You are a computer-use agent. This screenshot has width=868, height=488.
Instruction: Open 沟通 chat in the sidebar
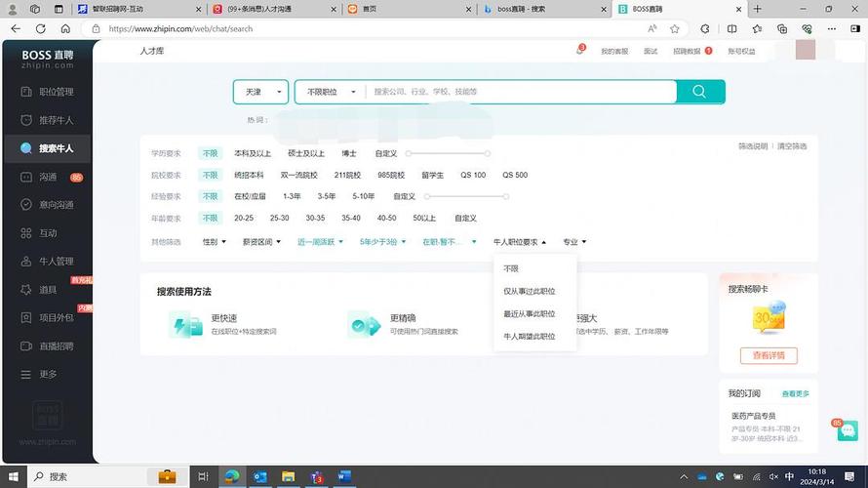(47, 178)
